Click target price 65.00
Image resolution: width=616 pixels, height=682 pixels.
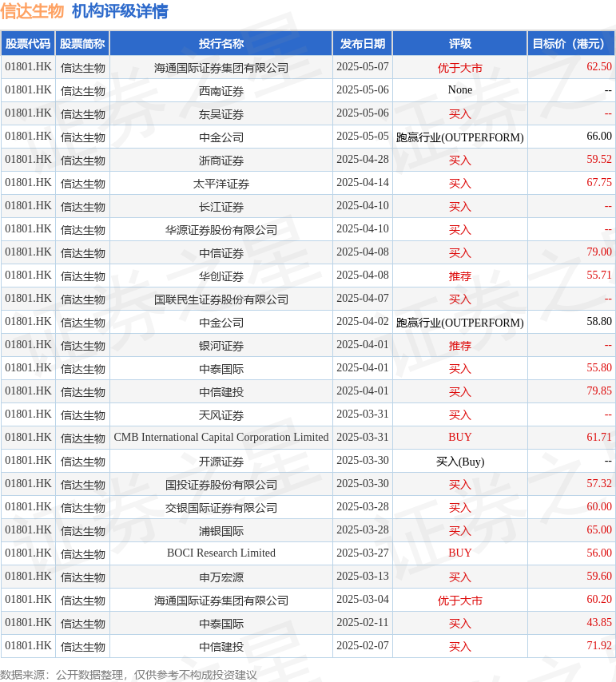599,529
